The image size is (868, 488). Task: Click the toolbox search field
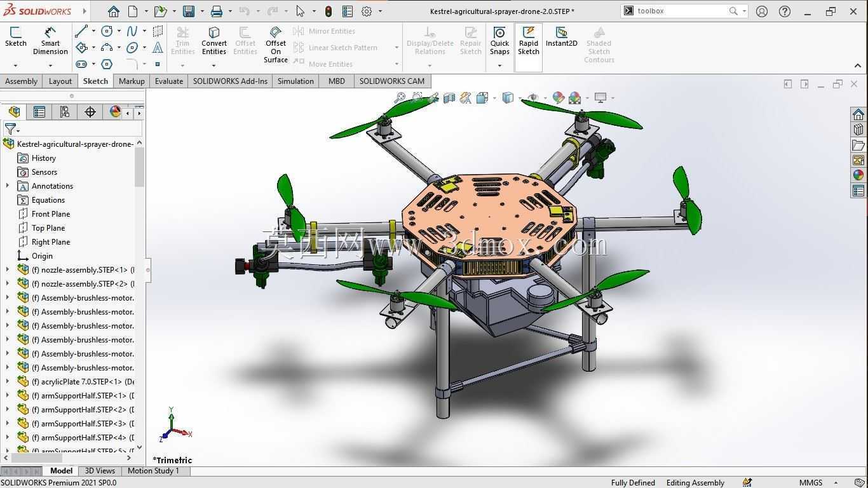click(x=680, y=11)
